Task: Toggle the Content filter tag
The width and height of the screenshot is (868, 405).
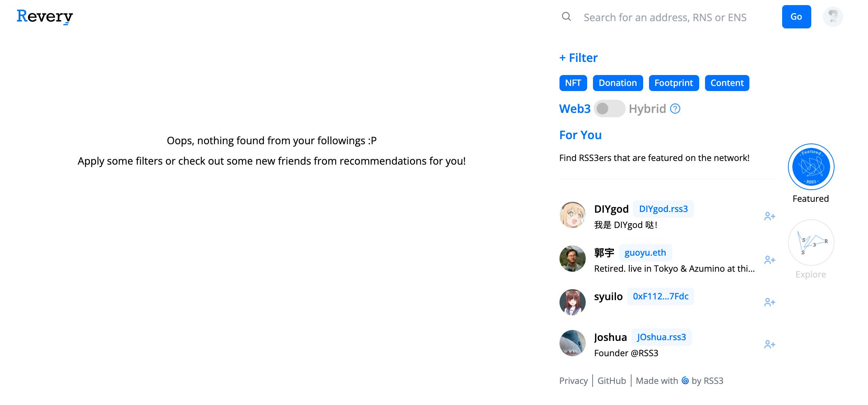Action: point(727,83)
